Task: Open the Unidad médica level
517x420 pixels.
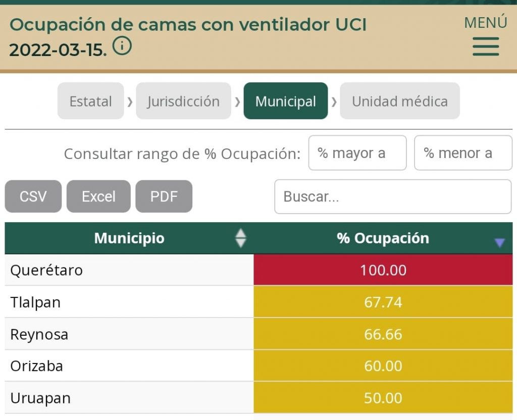Action: pyautogui.click(x=399, y=101)
